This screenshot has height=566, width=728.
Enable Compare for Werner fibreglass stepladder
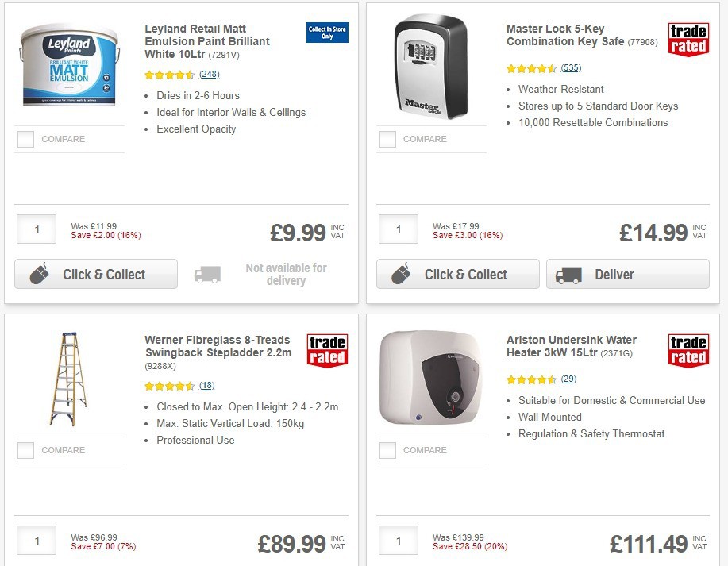tap(25, 450)
